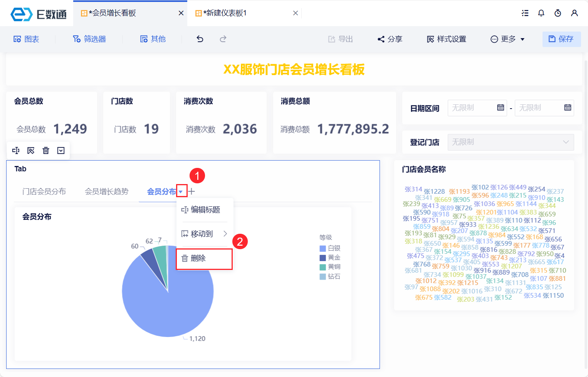Open 样式设置 style settings
Viewport: 588px width, 377px height.
(x=447, y=39)
